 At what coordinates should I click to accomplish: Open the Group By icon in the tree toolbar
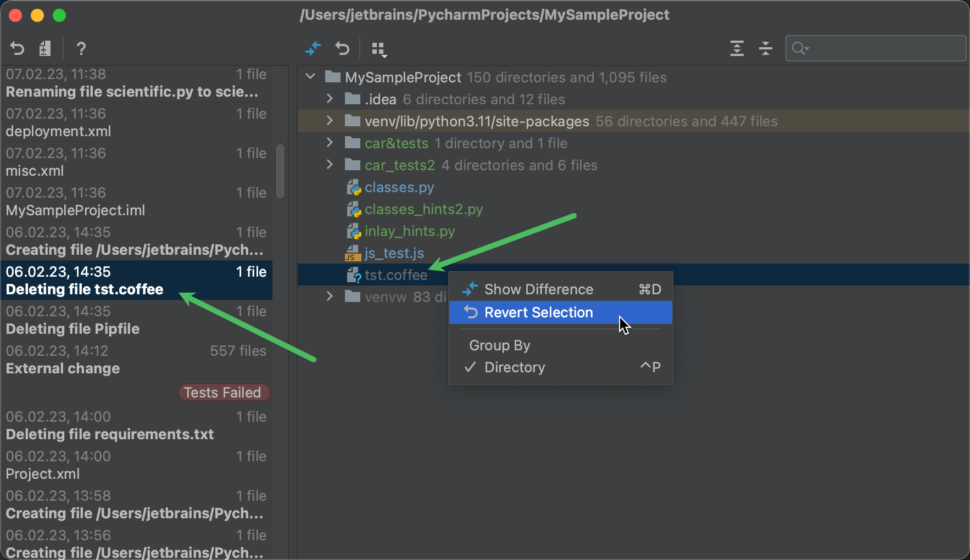(379, 48)
